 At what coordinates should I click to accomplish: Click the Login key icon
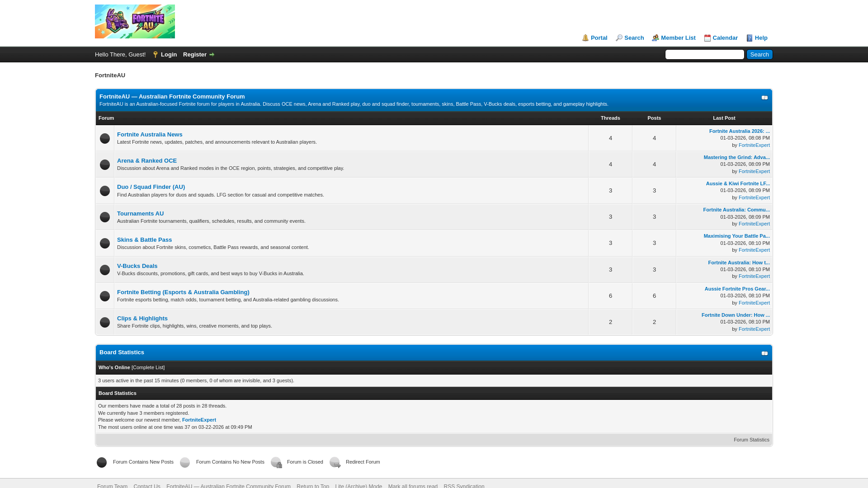(x=155, y=55)
